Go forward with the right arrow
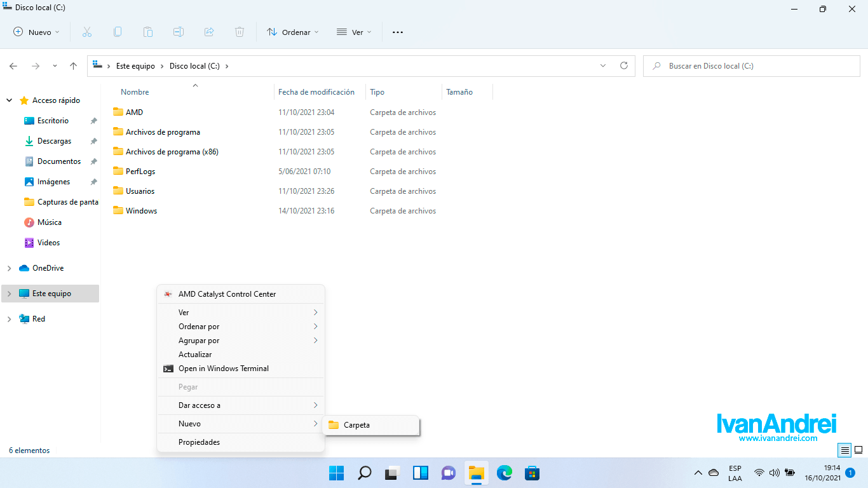This screenshot has height=488, width=868. pos(36,66)
